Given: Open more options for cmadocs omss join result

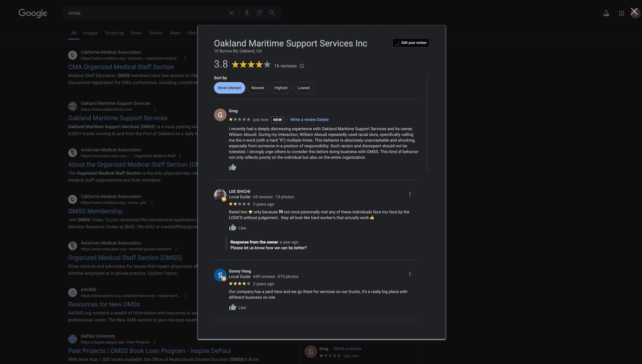Looking at the screenshot, I should pyautogui.click(x=152, y=203).
